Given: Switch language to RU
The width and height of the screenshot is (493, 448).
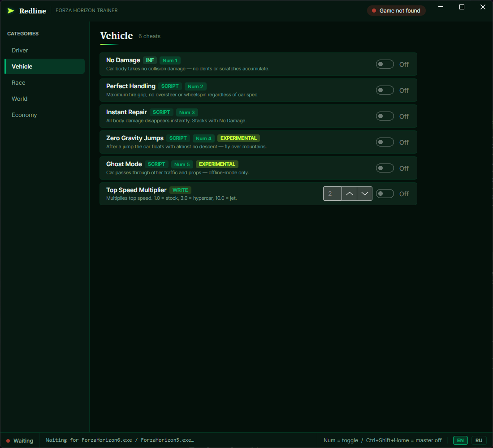Looking at the screenshot, I should point(479,440).
